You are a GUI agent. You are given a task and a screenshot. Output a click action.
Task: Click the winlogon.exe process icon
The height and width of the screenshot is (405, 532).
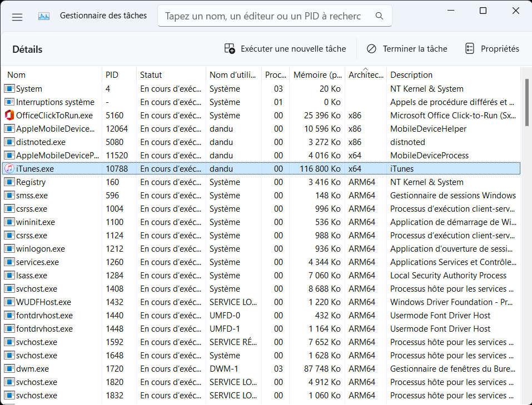pyautogui.click(x=9, y=249)
